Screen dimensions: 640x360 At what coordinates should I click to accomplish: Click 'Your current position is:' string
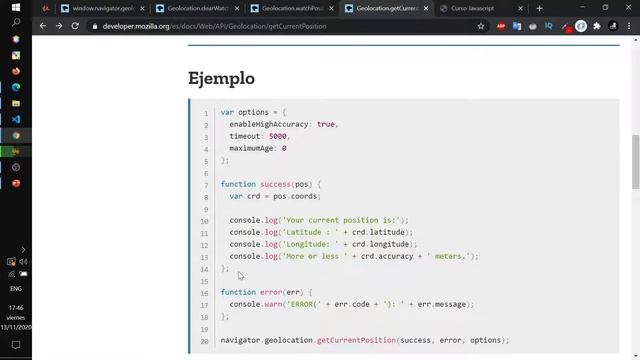[x=341, y=220]
